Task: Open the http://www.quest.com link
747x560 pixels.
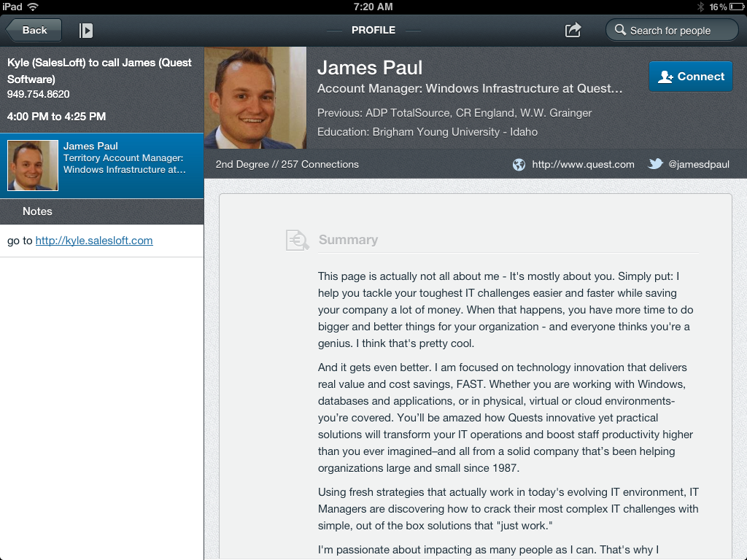Action: (x=583, y=165)
